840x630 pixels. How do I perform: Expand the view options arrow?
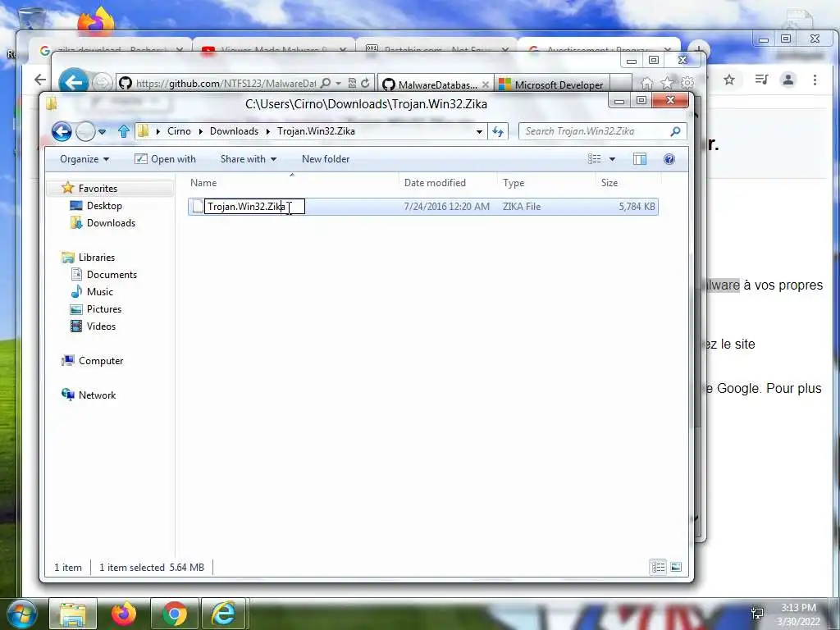(x=612, y=159)
